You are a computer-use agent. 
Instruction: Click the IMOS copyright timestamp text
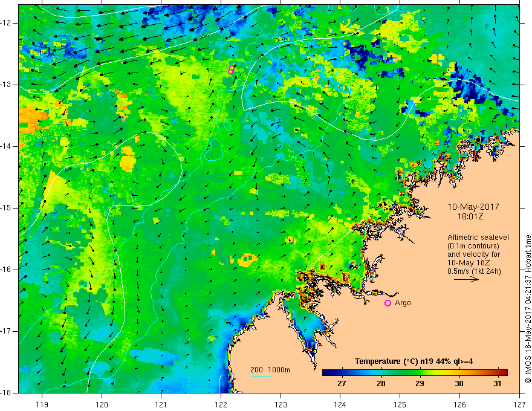(x=528, y=309)
